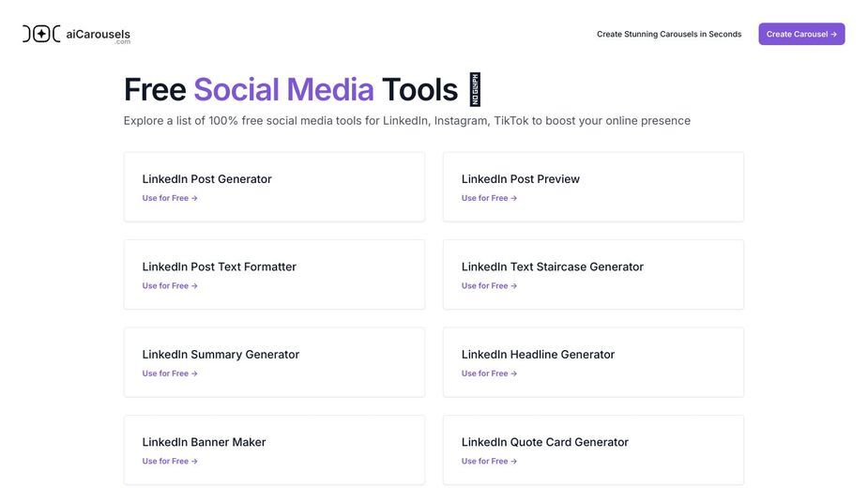Viewport: 868px width, 488px height.
Task: Click Use for Free under Text Staircase Generator
Action: [x=489, y=286]
